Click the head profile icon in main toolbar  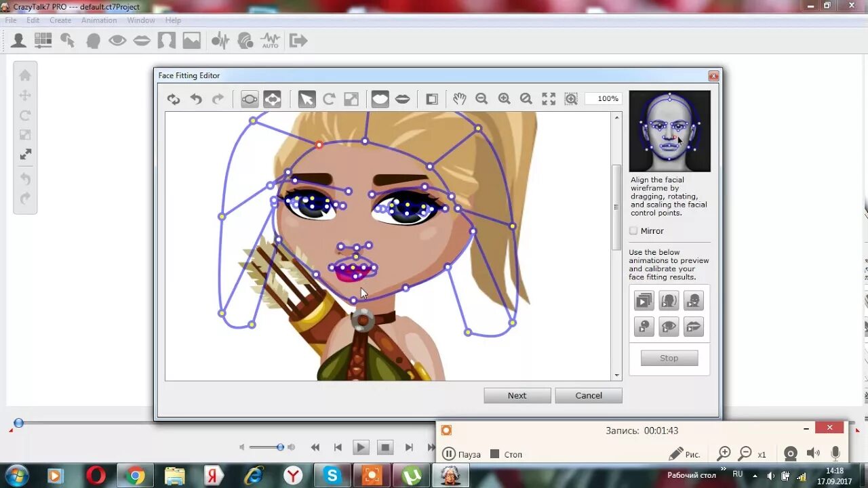(x=93, y=41)
